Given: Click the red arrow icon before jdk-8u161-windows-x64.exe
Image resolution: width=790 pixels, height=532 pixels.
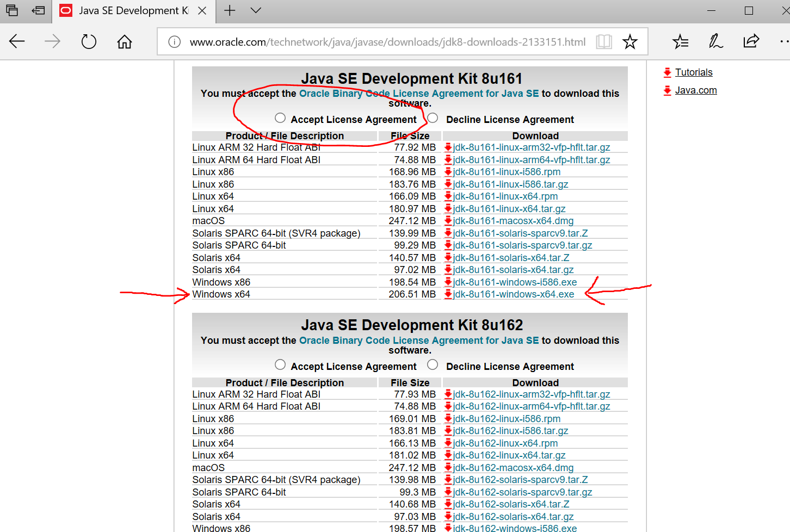Looking at the screenshot, I should point(448,294).
